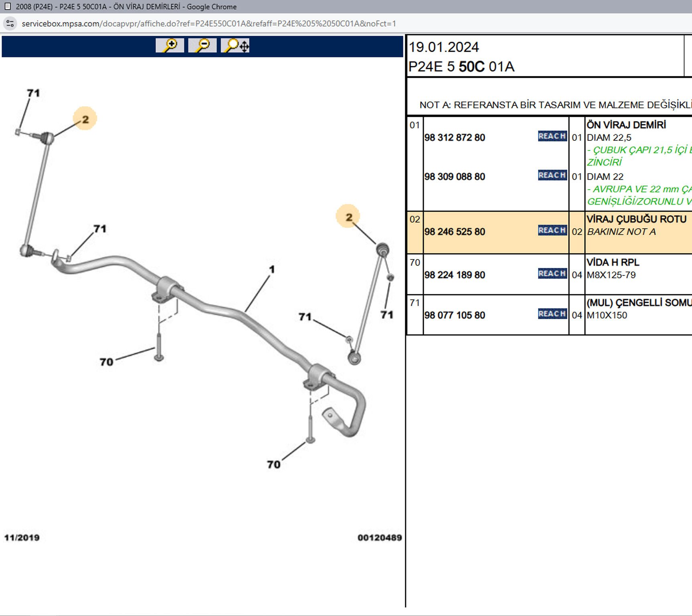
Task: Select the ÖN VİRAJ DEMİRİ row heading
Action: 626,125
